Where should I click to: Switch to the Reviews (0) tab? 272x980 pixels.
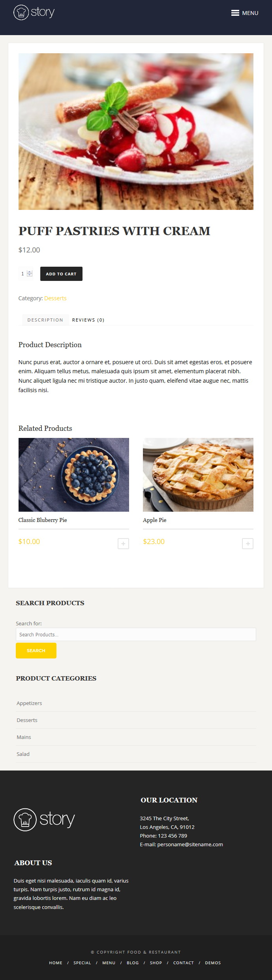pyautogui.click(x=88, y=320)
